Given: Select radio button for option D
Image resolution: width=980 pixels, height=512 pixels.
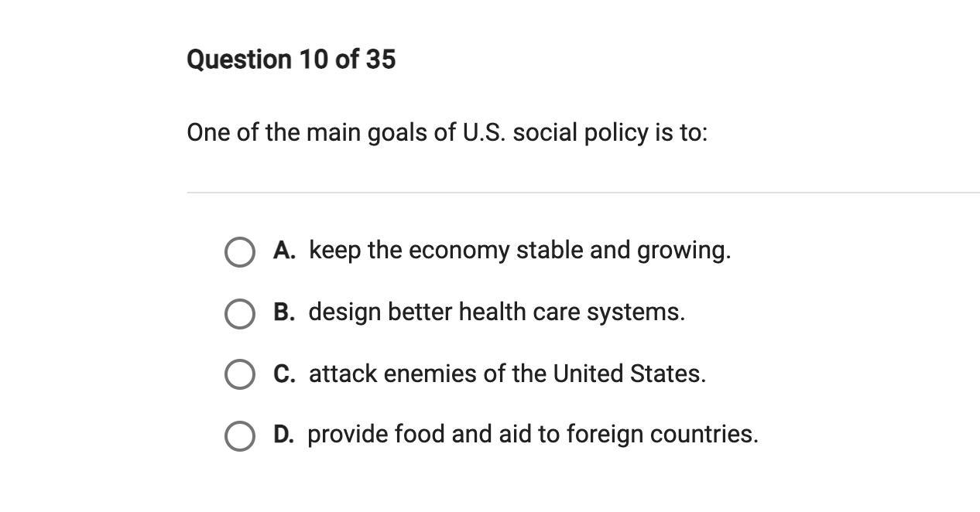Looking at the screenshot, I should coord(239,435).
